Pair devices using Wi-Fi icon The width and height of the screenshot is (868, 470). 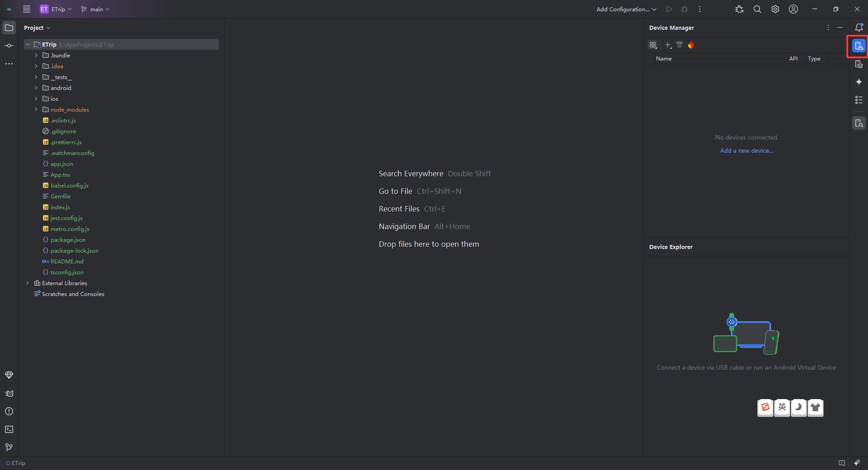click(679, 45)
